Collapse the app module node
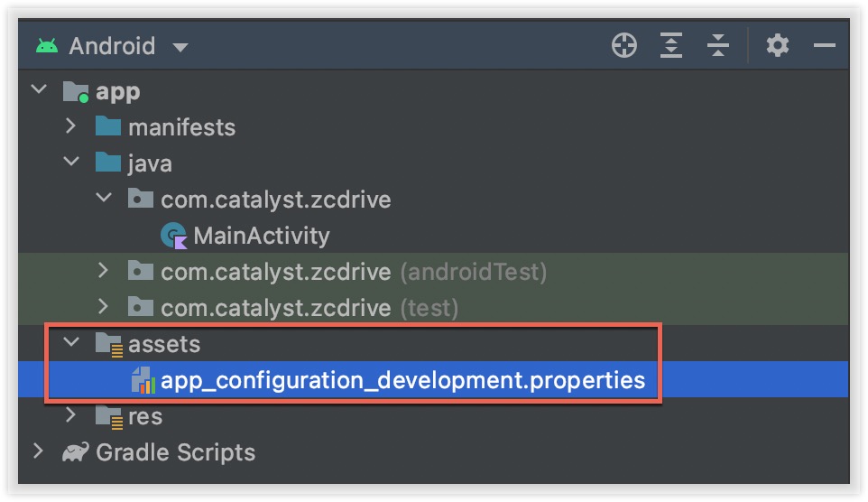Image resolution: width=868 pixels, height=502 pixels. click(38, 91)
